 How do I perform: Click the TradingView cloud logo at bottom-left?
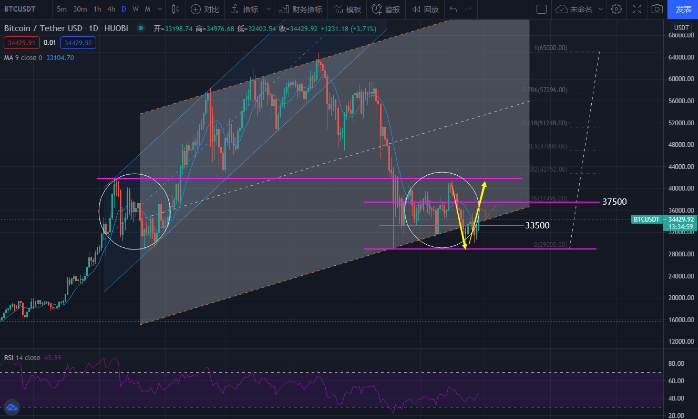[x=12, y=407]
